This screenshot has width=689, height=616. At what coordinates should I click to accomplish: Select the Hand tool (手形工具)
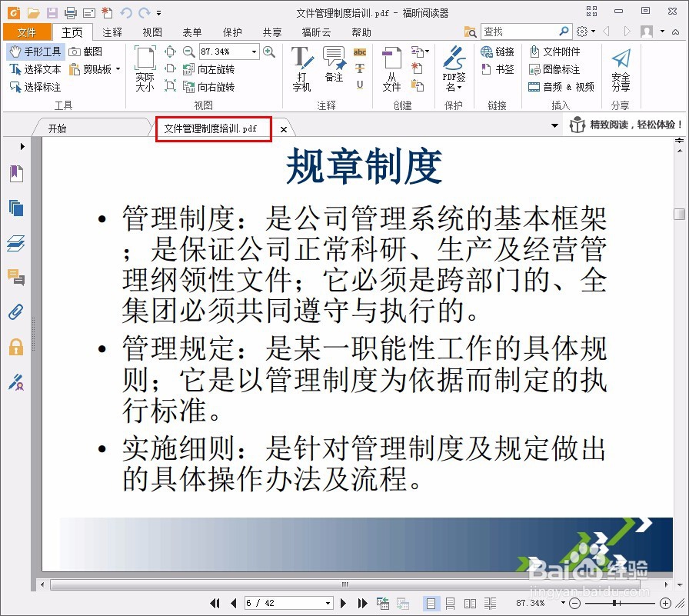point(35,52)
